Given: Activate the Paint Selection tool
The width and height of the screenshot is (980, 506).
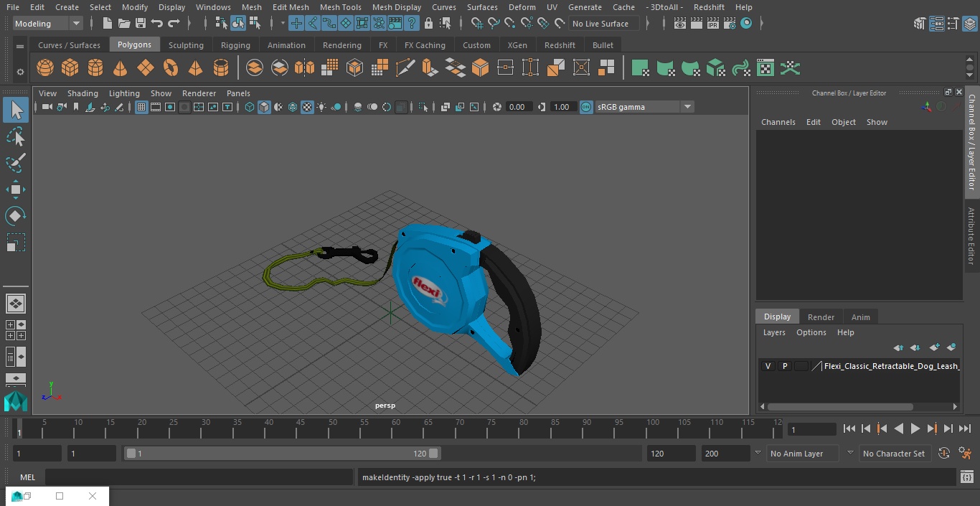Looking at the screenshot, I should pyautogui.click(x=16, y=163).
